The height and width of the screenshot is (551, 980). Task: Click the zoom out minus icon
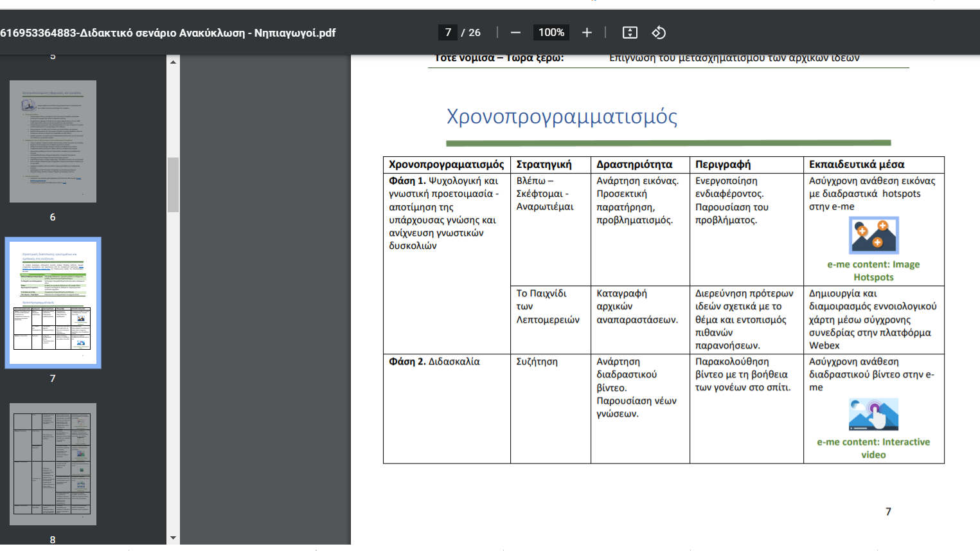click(515, 33)
